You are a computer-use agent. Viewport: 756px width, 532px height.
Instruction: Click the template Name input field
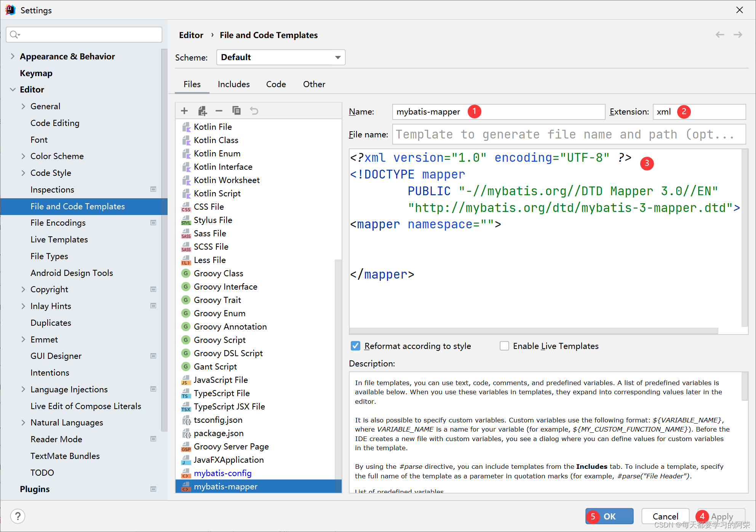(x=499, y=112)
